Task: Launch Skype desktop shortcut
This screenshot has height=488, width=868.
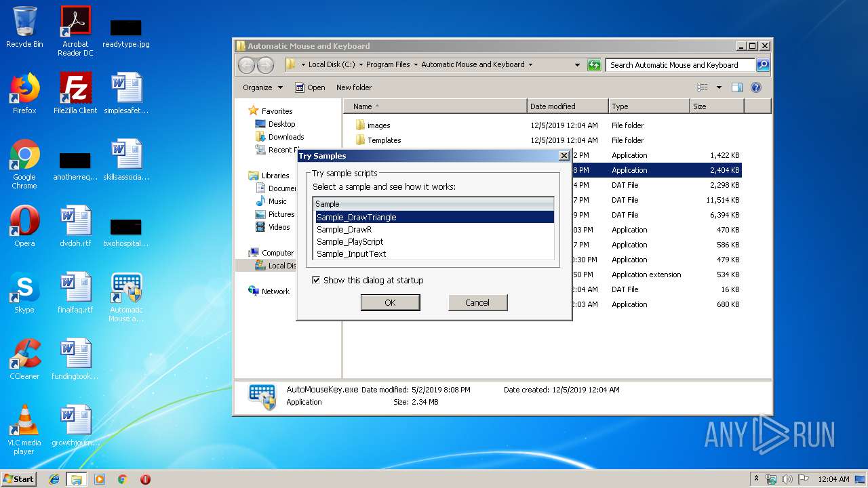Action: pyautogui.click(x=24, y=293)
